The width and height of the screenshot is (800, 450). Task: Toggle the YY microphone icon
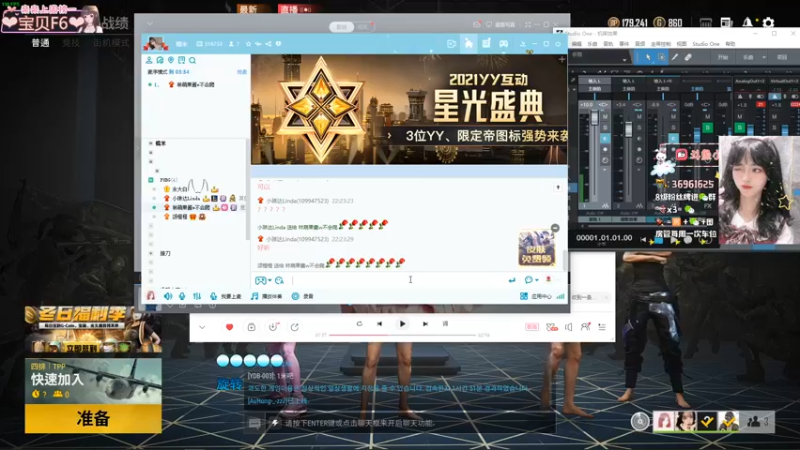tap(182, 296)
